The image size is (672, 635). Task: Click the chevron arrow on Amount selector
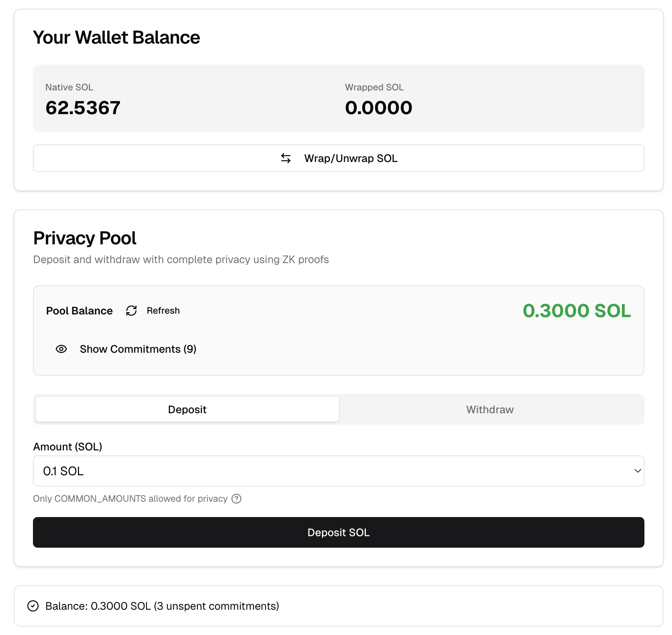[638, 471]
